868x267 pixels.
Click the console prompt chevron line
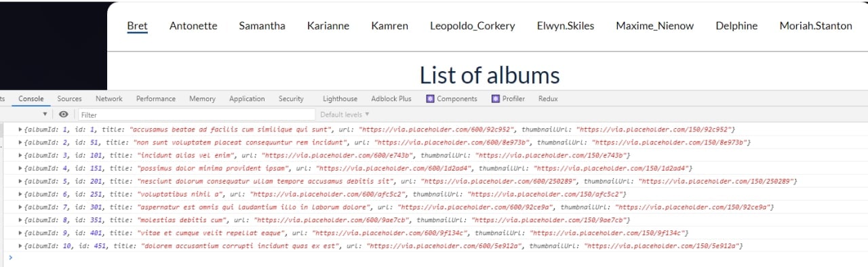(x=434, y=258)
